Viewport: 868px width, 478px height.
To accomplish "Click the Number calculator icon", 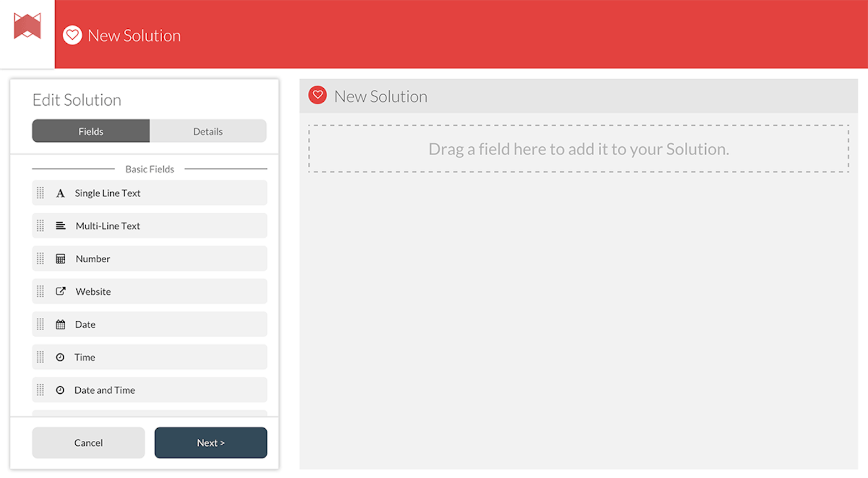I will [x=60, y=259].
